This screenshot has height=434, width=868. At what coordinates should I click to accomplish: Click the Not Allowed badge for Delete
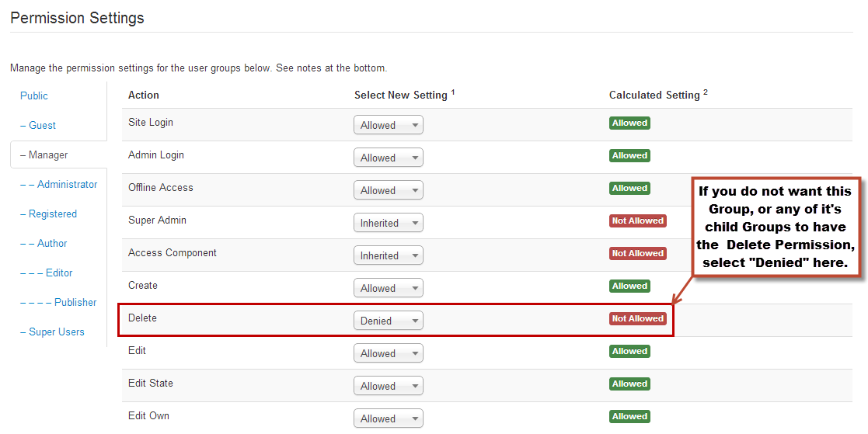(x=638, y=318)
